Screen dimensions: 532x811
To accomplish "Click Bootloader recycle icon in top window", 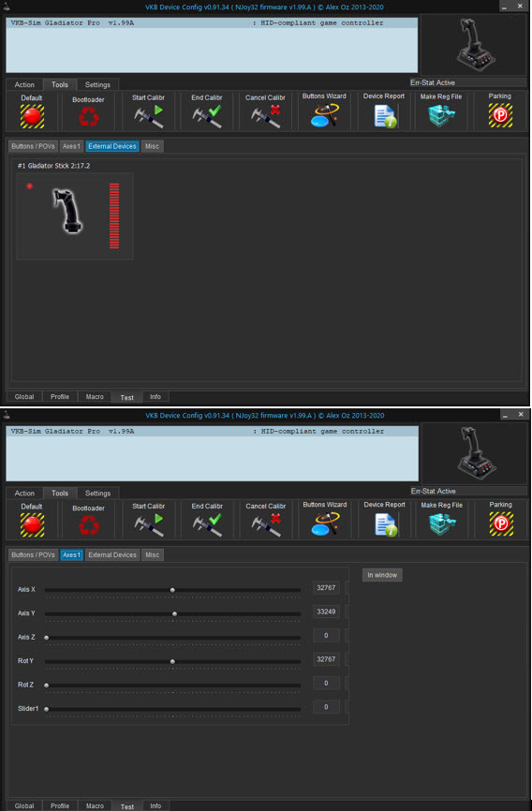I will (88, 117).
